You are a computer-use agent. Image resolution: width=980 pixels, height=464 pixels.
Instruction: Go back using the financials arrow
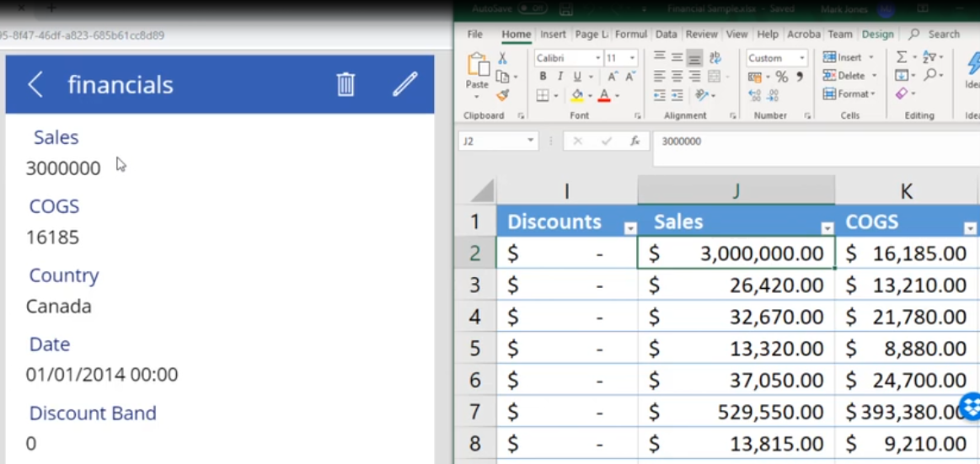[35, 84]
